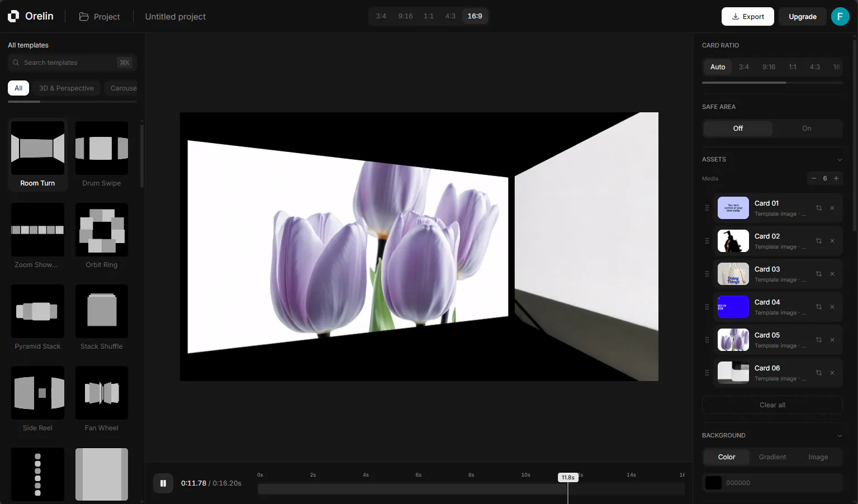Delete Card 03 from the list
This screenshot has width=858, height=504.
[x=832, y=274]
